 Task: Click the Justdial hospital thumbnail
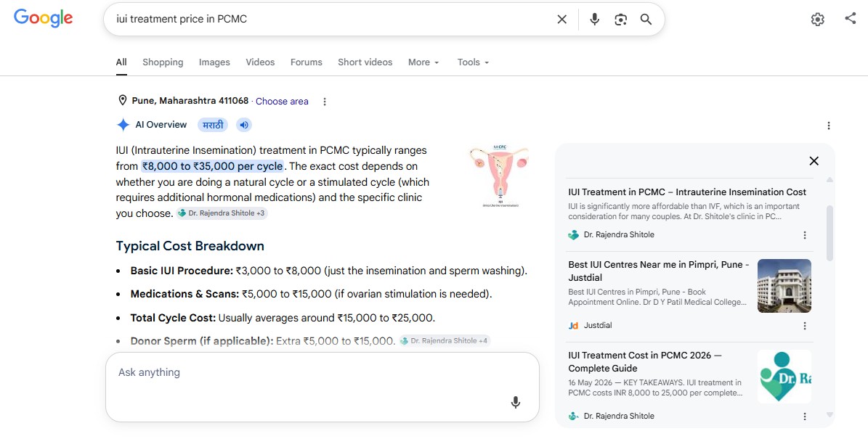[x=784, y=286]
